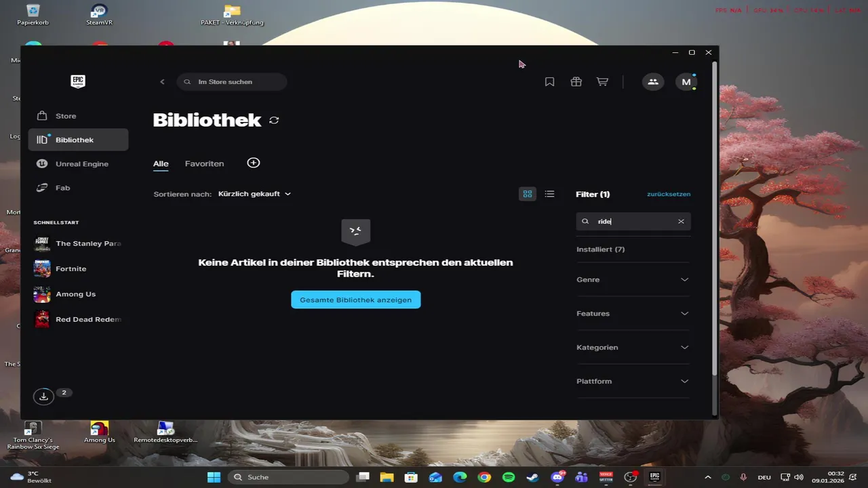Launch Fortnite from Schnellstart
Image resolution: width=868 pixels, height=488 pixels.
click(x=78, y=268)
